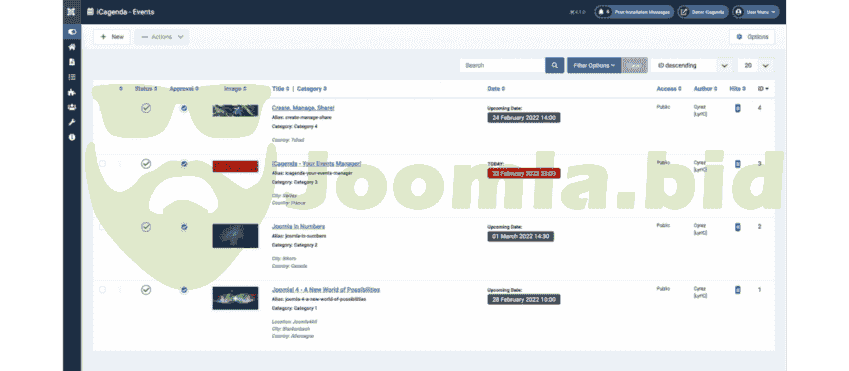This screenshot has height=371, width=849.
Task: Select checkbox for Joomla 4 New World event
Action: tap(102, 290)
